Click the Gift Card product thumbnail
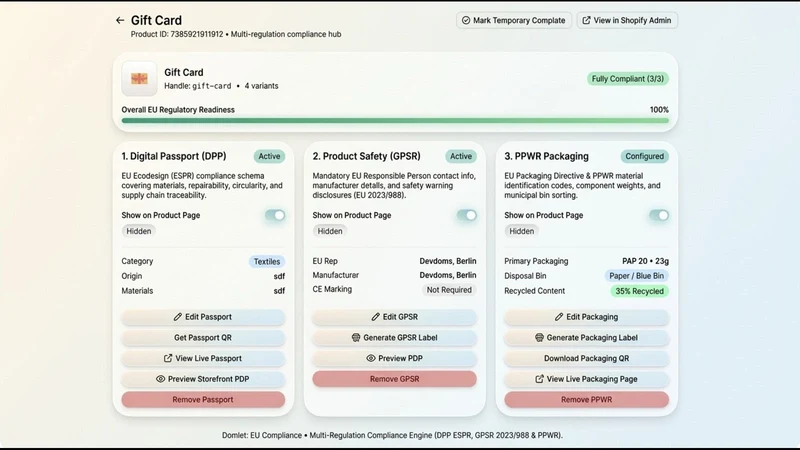The image size is (800, 450). [139, 79]
